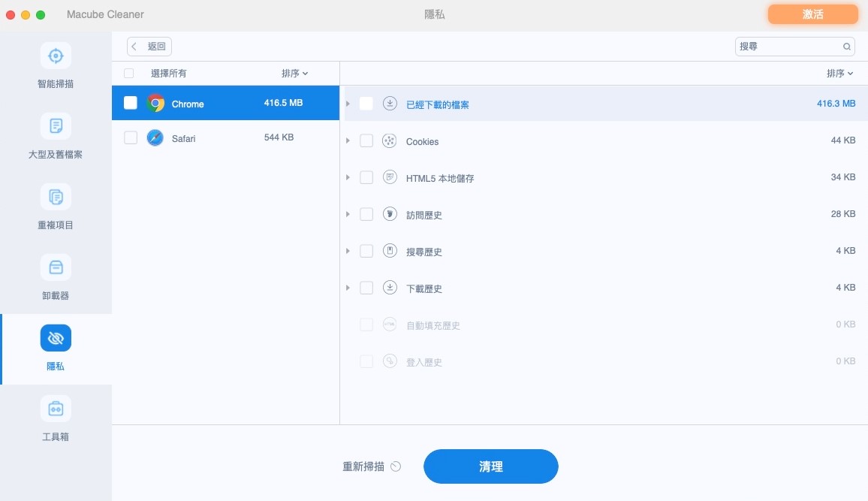Open the 智能掃描 smart scan icon
The height and width of the screenshot is (501, 868).
[x=56, y=56]
